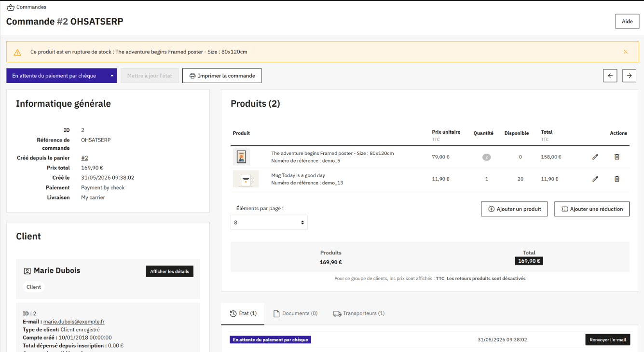
Task: Go to the previous order arrow
Action: pos(610,76)
